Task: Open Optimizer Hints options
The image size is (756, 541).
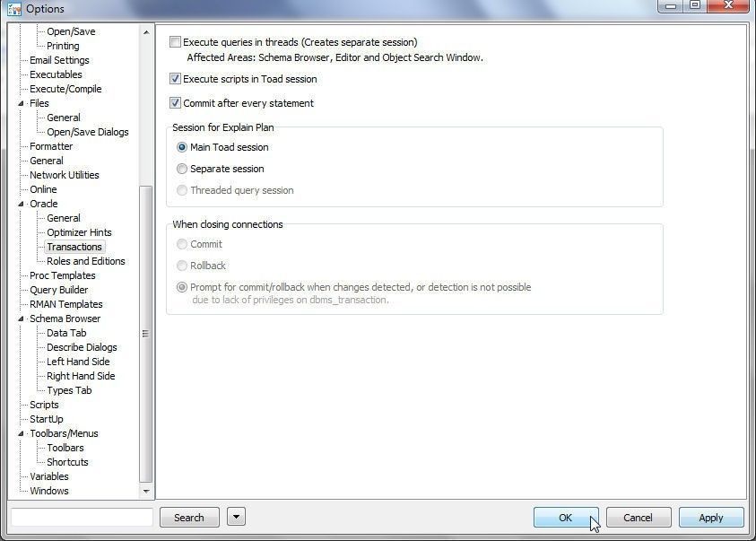Action: 79,232
